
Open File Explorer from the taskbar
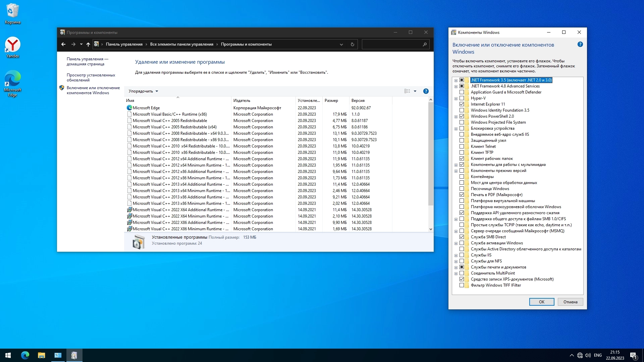point(41,355)
